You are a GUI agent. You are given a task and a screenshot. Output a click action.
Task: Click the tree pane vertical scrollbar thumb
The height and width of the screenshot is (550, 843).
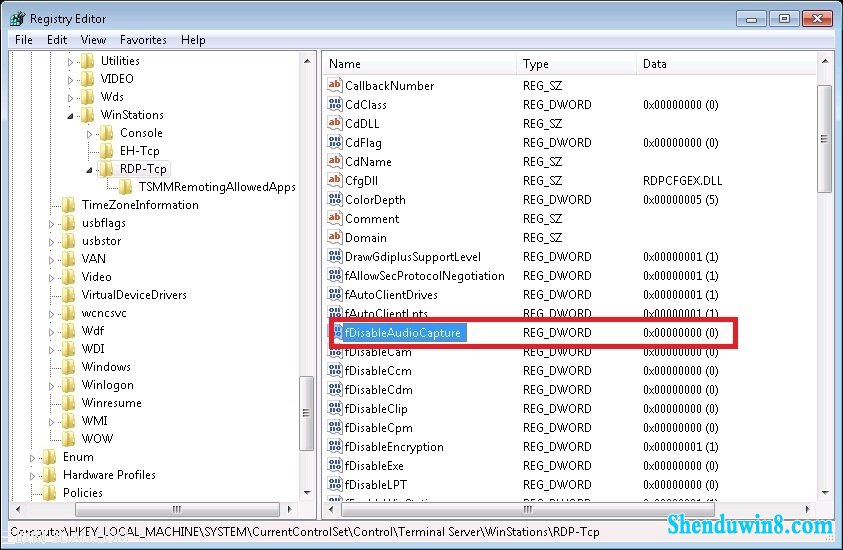pyautogui.click(x=306, y=413)
